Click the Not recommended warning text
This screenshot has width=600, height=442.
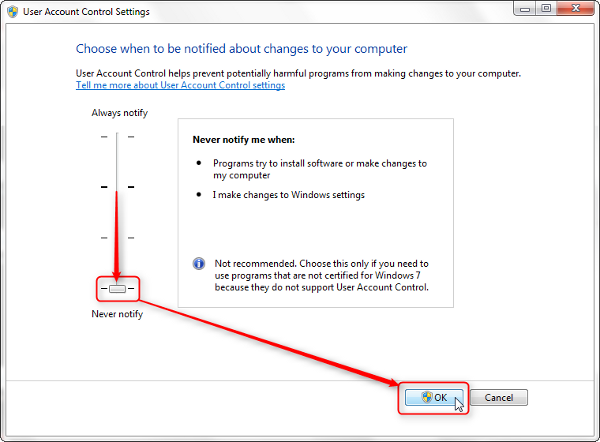tap(321, 276)
